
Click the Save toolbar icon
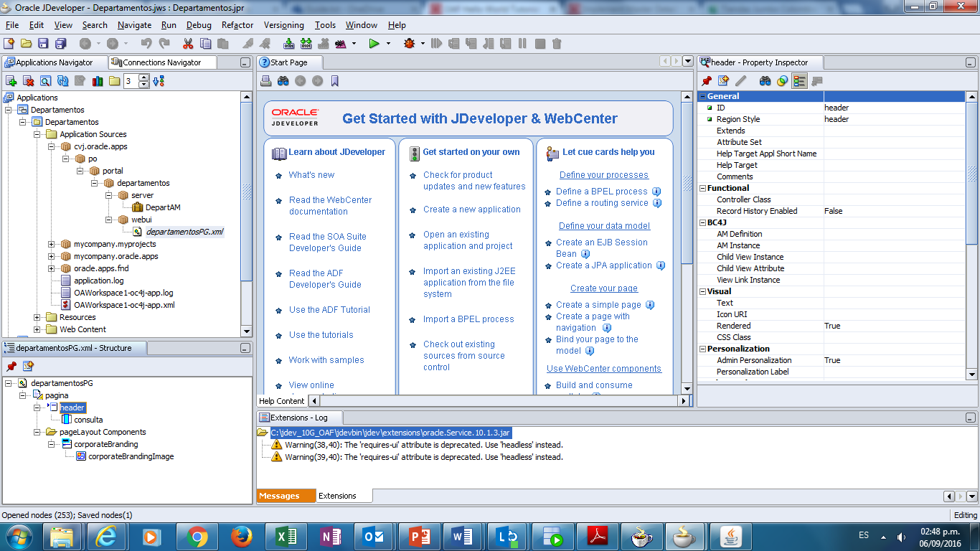42,44
